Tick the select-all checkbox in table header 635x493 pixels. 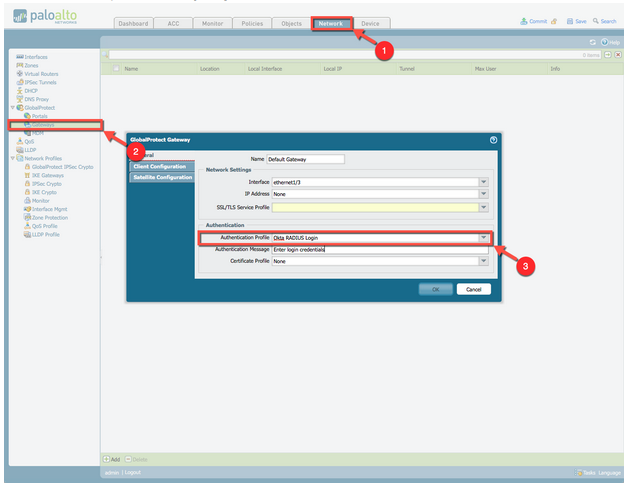(x=116, y=69)
